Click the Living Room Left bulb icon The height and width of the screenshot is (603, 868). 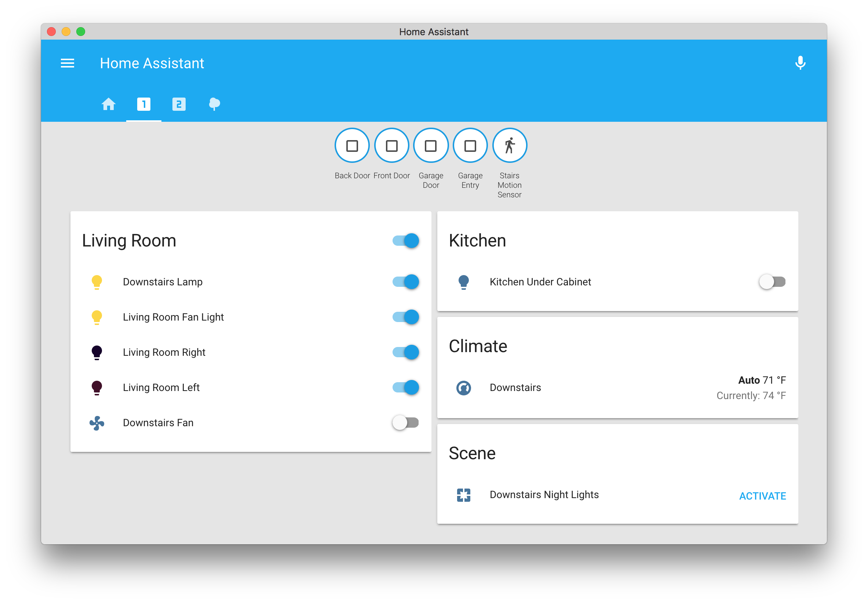click(97, 388)
